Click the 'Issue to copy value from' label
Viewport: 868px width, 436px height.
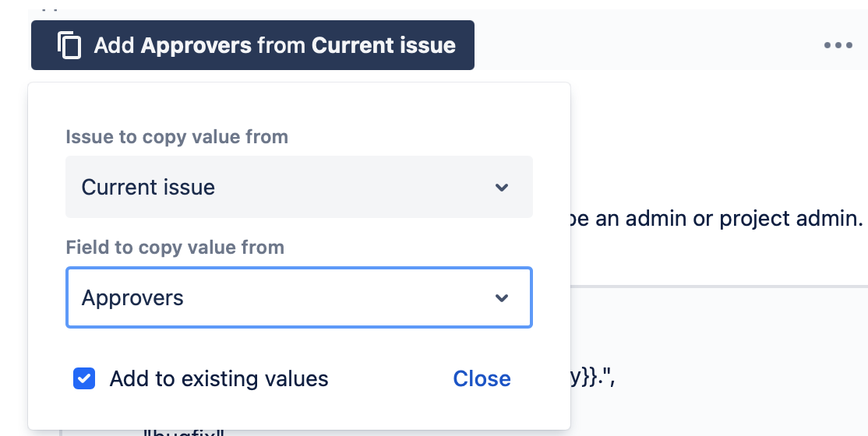pos(177,137)
